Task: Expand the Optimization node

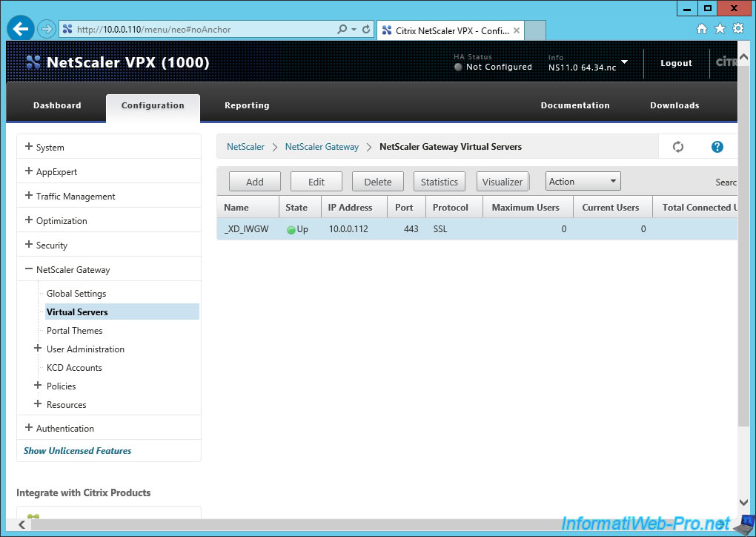Action: point(29,220)
